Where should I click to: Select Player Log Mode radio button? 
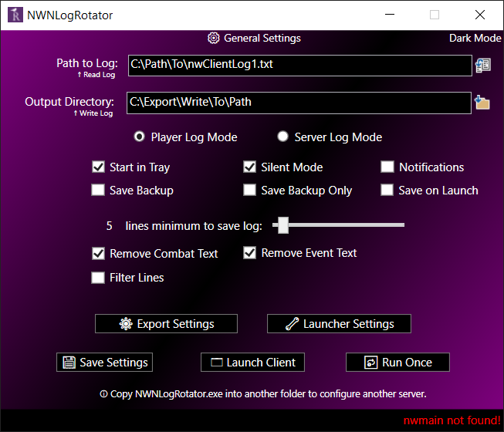click(139, 137)
